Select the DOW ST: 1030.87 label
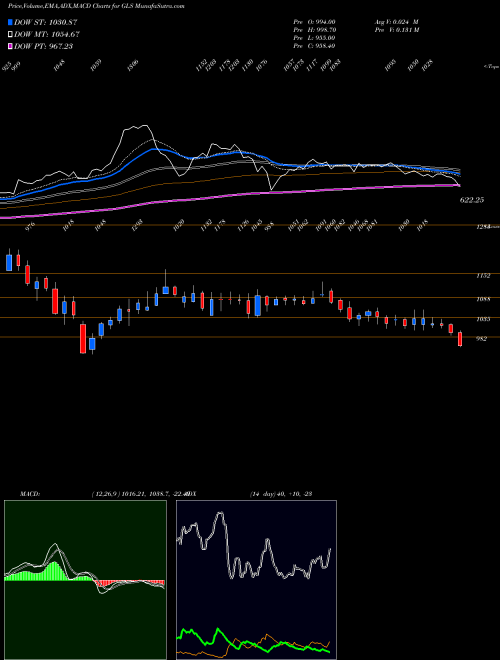500x660 pixels. pos(45,22)
